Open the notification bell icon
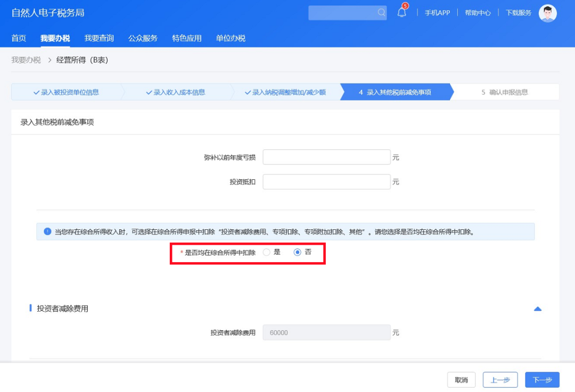The height and width of the screenshot is (392, 575). click(402, 12)
